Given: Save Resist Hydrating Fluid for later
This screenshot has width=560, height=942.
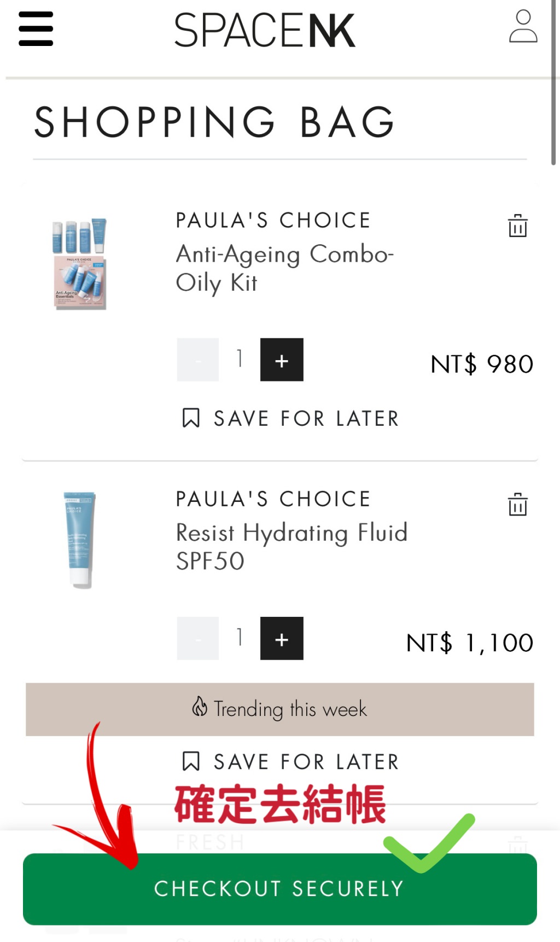Looking at the screenshot, I should (x=306, y=762).
